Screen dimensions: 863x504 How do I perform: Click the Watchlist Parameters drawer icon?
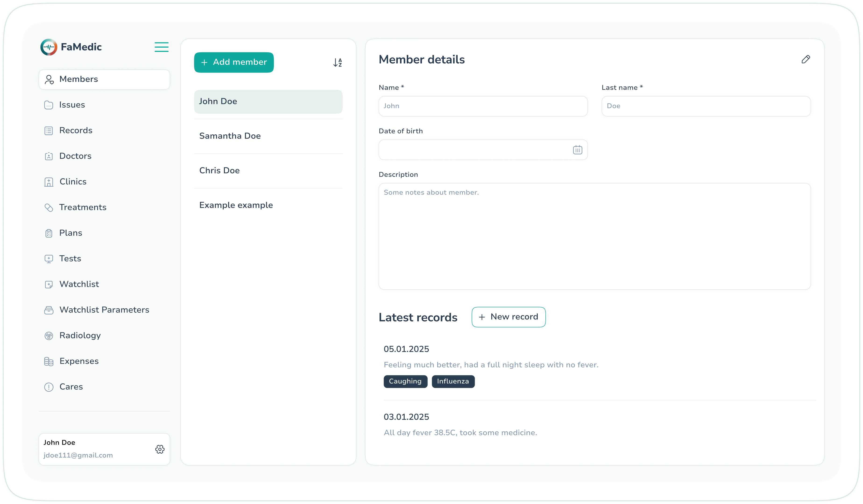(49, 310)
